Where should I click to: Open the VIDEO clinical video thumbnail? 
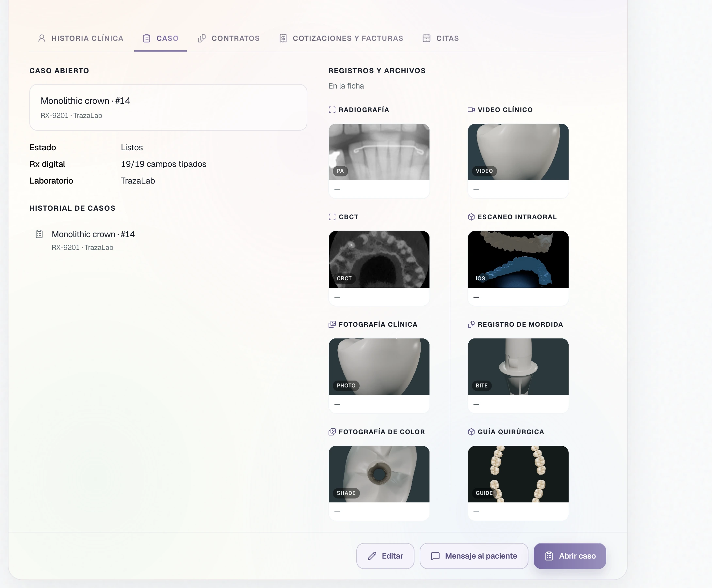[518, 152]
